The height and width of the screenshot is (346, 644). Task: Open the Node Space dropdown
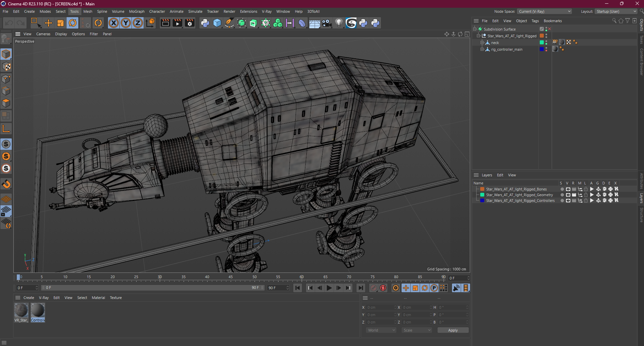pyautogui.click(x=544, y=11)
